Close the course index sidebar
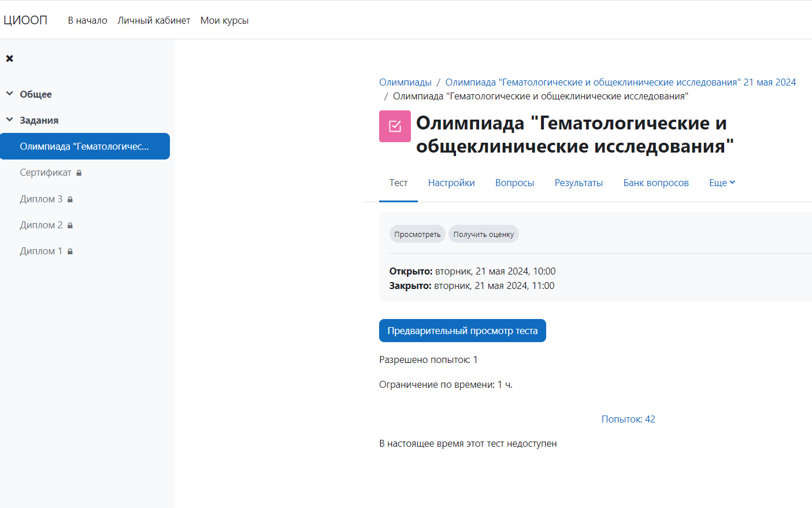 9,58
